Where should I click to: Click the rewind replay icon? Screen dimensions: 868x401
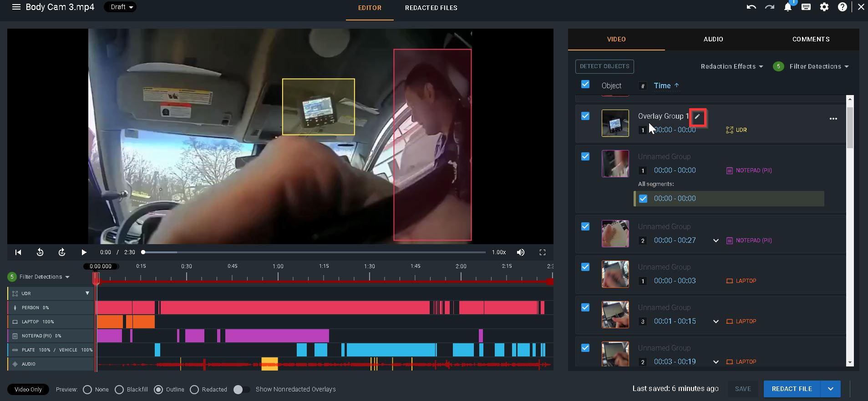[x=40, y=252]
